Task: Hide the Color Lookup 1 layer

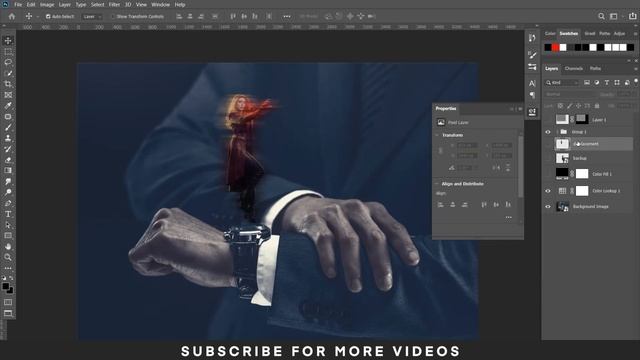Action: 548,191
